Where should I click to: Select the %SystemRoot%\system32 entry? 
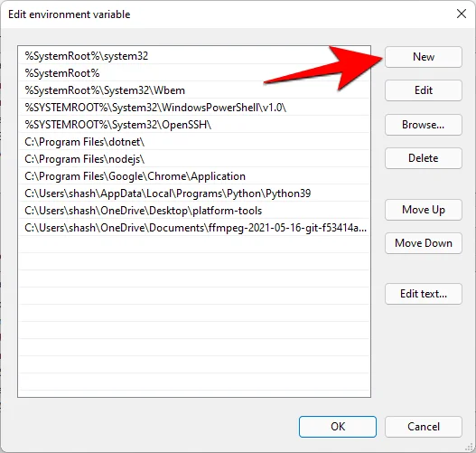coord(194,56)
